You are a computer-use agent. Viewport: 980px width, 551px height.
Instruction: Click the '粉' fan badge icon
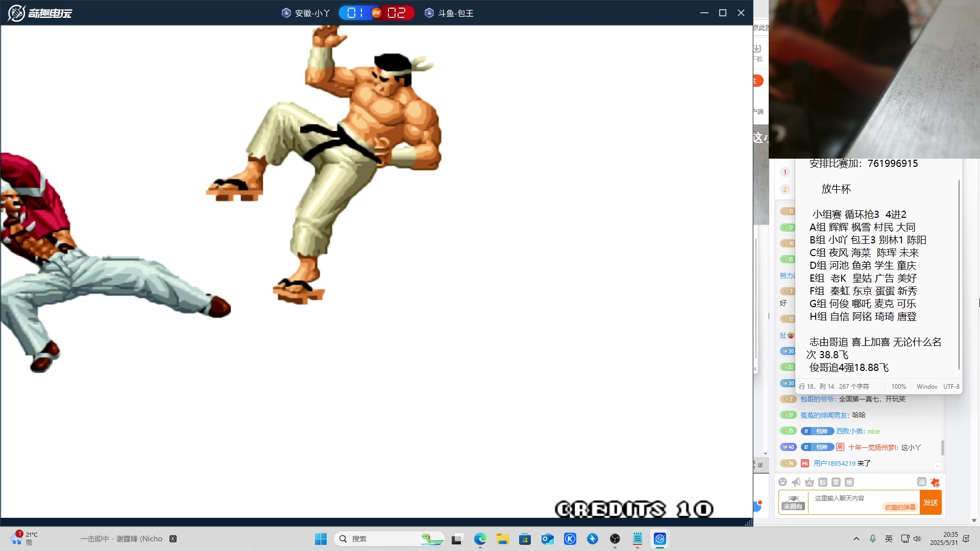pos(823,482)
